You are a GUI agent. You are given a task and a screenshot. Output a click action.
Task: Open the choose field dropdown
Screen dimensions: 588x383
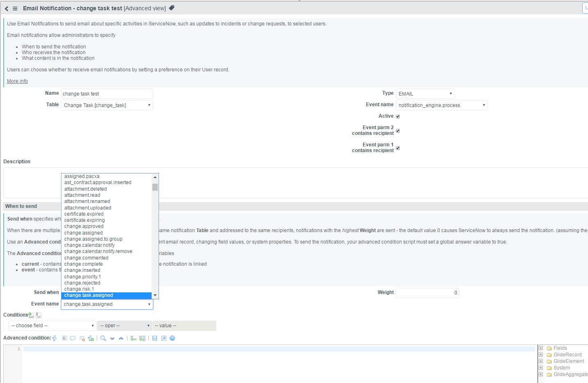[52, 326]
